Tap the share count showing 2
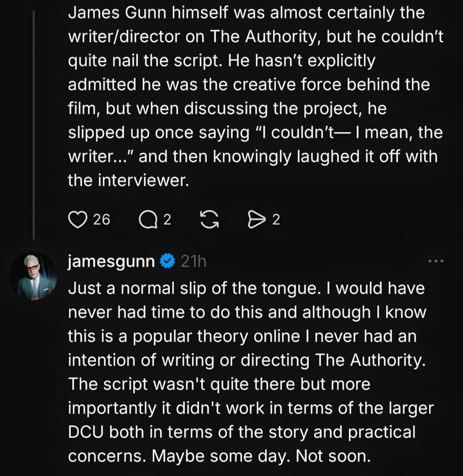The width and height of the screenshot is (463, 476). pyautogui.click(x=276, y=220)
